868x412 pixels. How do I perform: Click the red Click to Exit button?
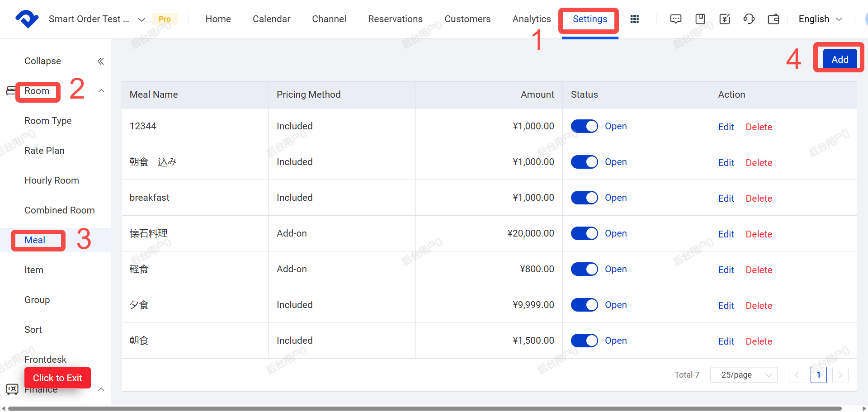[57, 378]
